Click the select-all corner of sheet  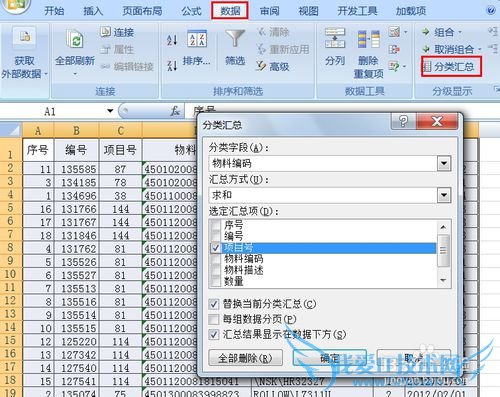tap(11, 129)
